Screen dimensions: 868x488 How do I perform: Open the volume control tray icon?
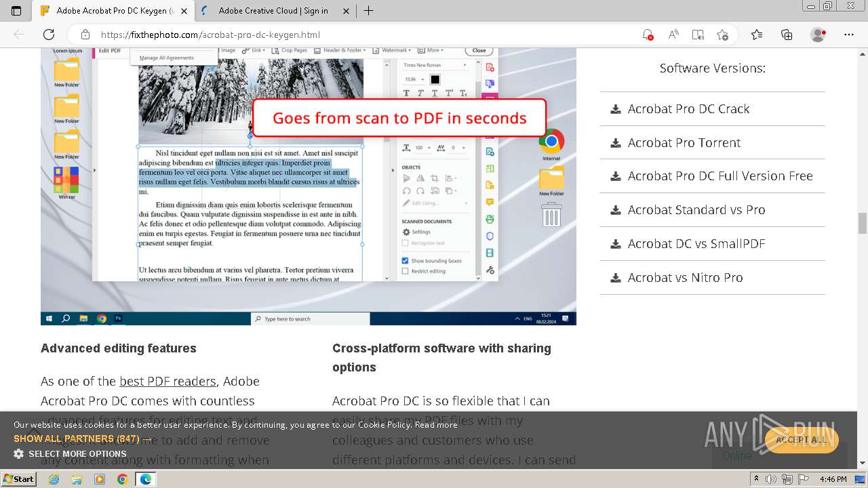coord(772,479)
